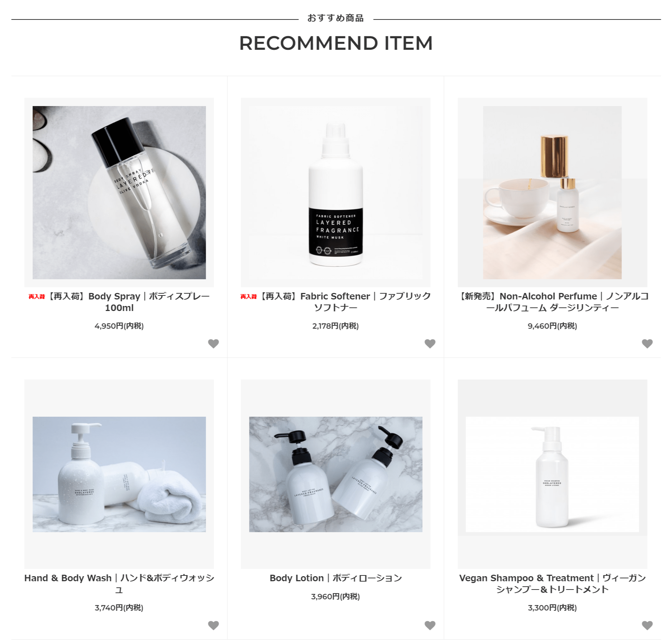The height and width of the screenshot is (644, 667).
Task: View the Olive Vodka body spray image
Action: (119, 192)
